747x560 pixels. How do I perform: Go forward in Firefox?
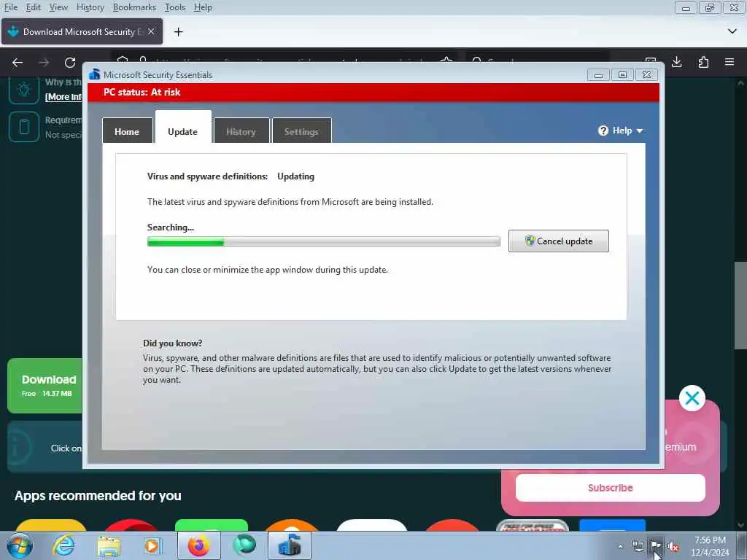click(x=44, y=63)
